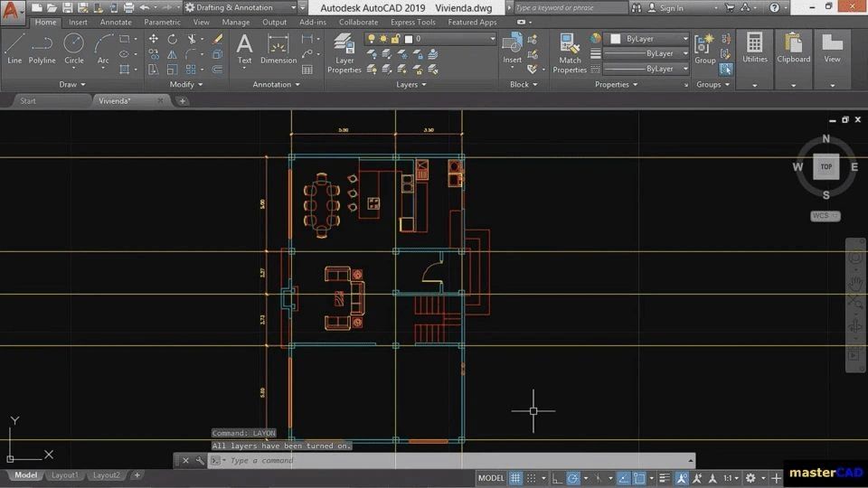Select the Polyline tool
868x488 pixels.
(x=42, y=49)
